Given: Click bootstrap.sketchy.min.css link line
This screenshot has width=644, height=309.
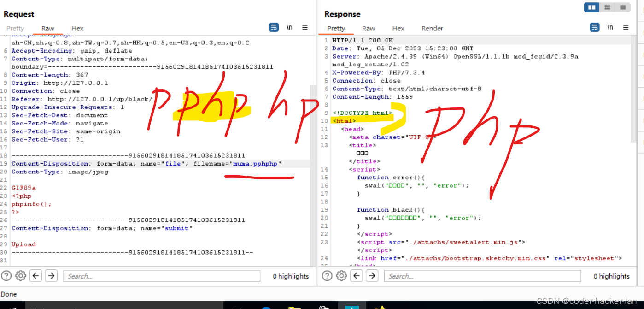Looking at the screenshot, I should pos(490,258).
